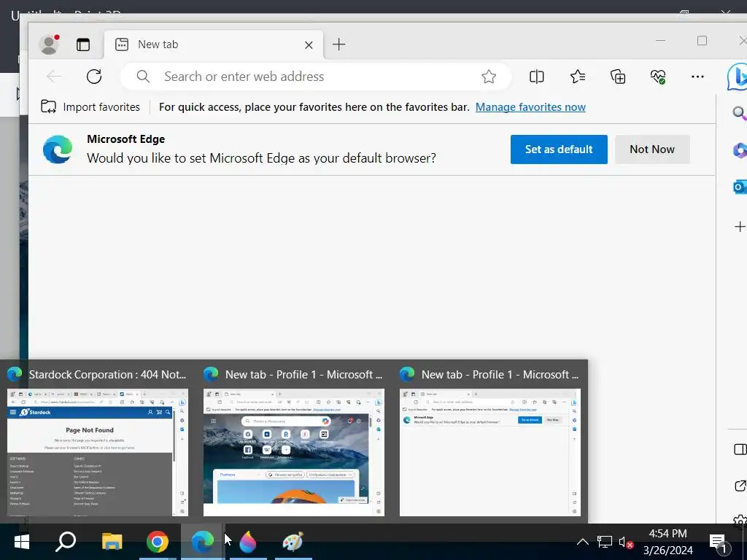The height and width of the screenshot is (560, 747).
Task: Click the network tray icon
Action: pyautogui.click(x=605, y=542)
